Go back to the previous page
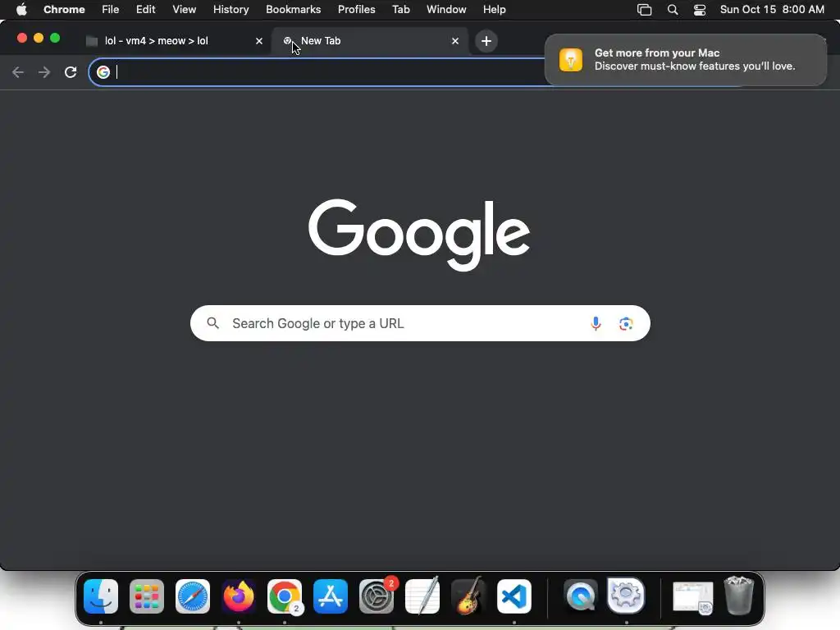Viewport: 840px width, 630px height. pos(18,72)
